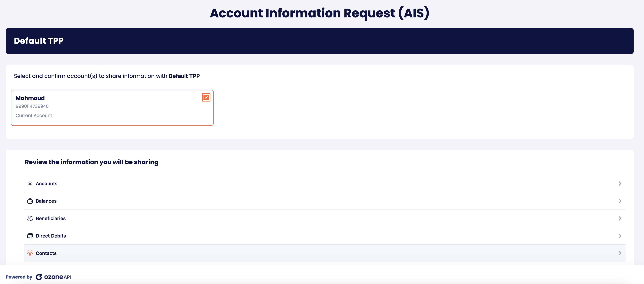Open the Direct Debits information item
Image resolution: width=644 pixels, height=284 pixels.
51,236
